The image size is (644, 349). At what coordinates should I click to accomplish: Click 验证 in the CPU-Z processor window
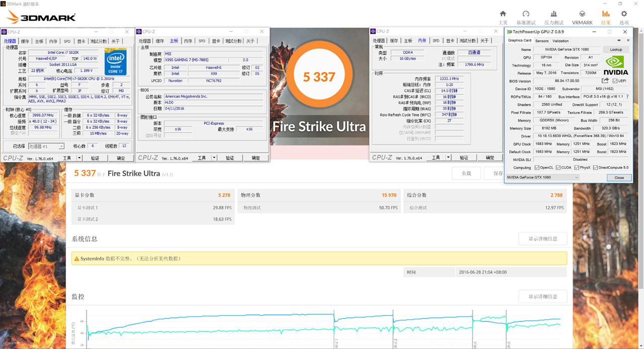tap(95, 158)
